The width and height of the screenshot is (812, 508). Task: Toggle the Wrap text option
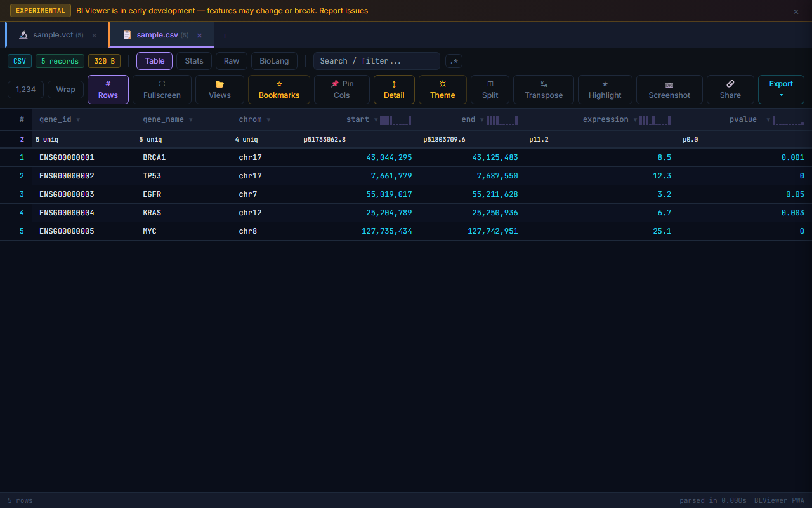65,90
